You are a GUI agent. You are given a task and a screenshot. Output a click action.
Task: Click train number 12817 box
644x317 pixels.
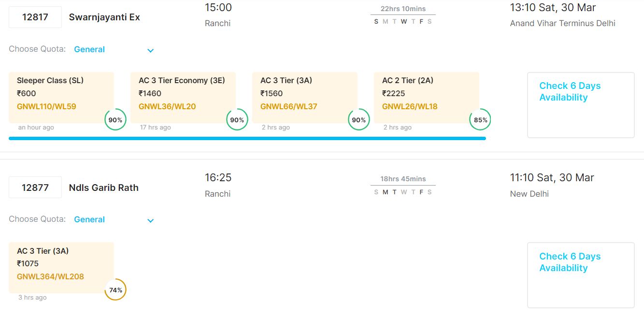(x=35, y=17)
